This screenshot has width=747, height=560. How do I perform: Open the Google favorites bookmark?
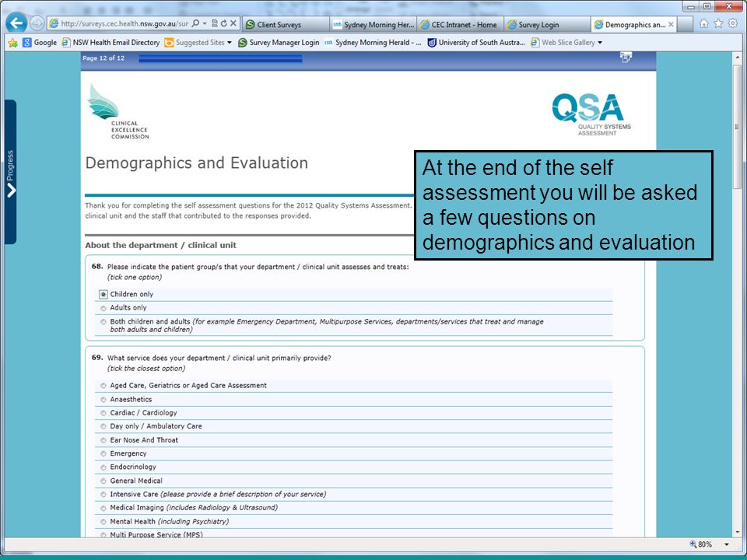40,42
